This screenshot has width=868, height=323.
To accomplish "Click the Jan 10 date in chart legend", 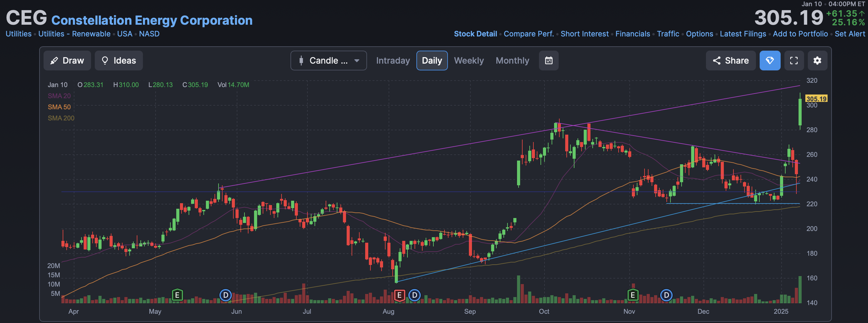I will point(58,85).
